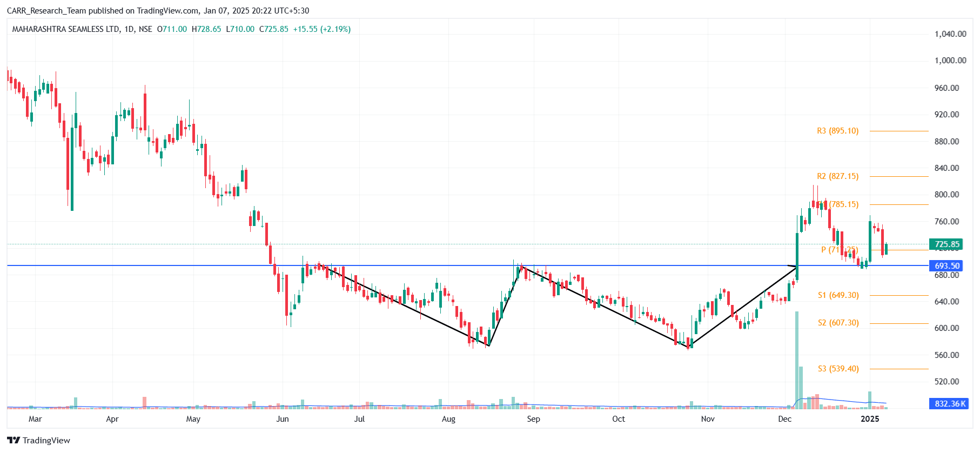The image size is (980, 452).
Task: Click the publication header by CARR_Research_Team
Action: (158, 10)
